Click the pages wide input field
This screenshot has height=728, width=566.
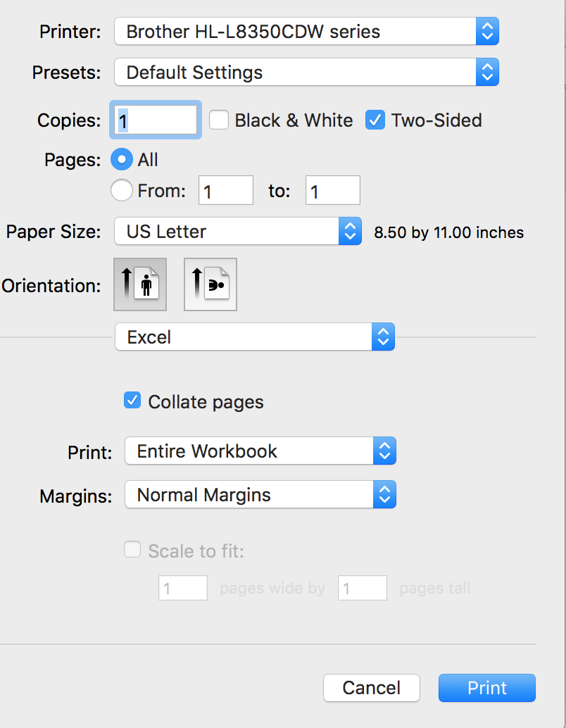[x=183, y=588]
